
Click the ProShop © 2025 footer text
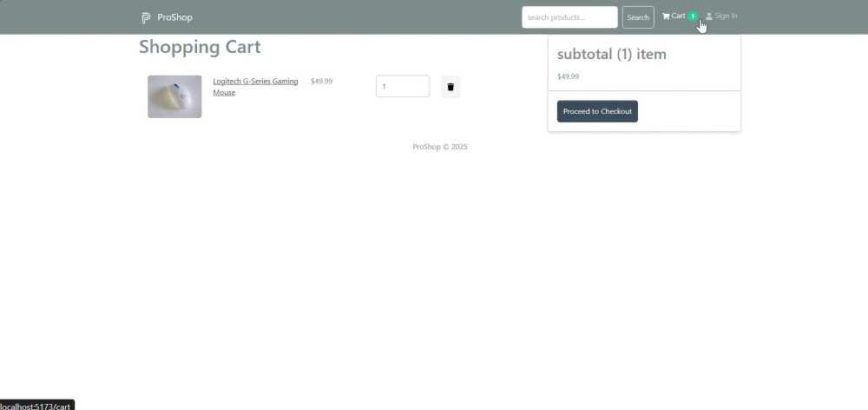tap(440, 147)
